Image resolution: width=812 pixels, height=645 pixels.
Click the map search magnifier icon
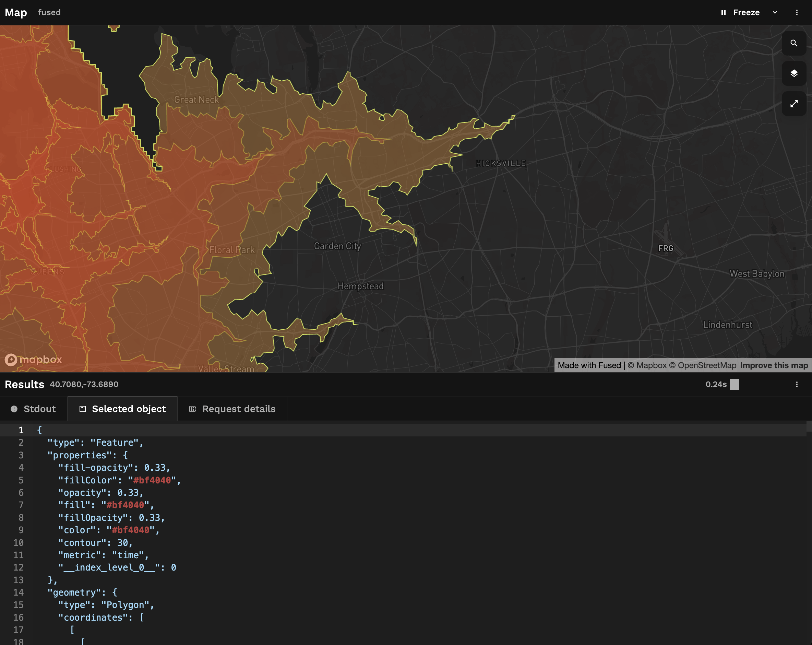coord(793,43)
